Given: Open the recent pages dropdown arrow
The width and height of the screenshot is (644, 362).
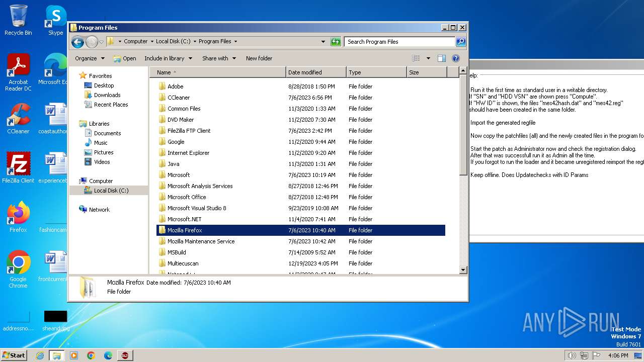Looking at the screenshot, I should (101, 42).
